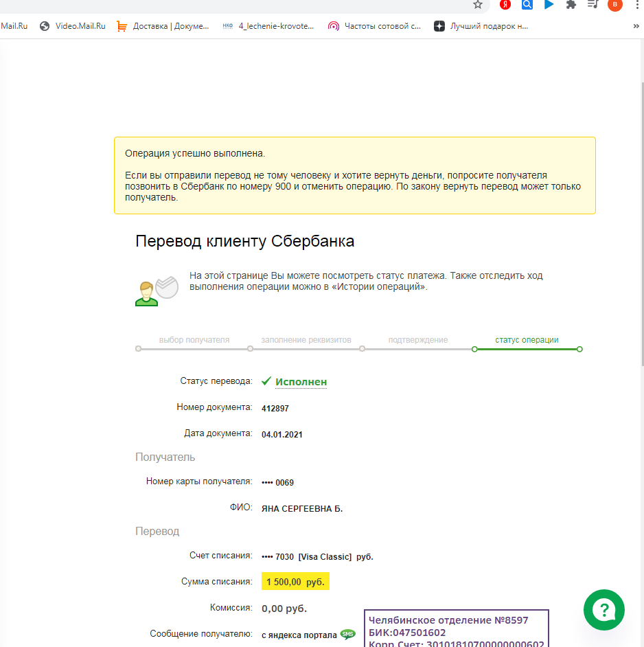Go to the заполнение реквизитов step
Image resolution: width=644 pixels, height=647 pixels.
click(x=306, y=340)
